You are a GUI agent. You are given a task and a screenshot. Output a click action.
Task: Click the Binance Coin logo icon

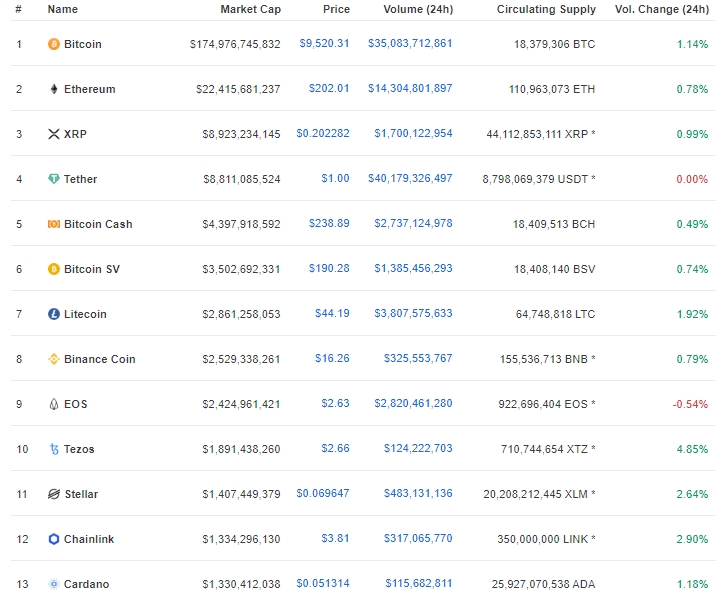coord(54,359)
